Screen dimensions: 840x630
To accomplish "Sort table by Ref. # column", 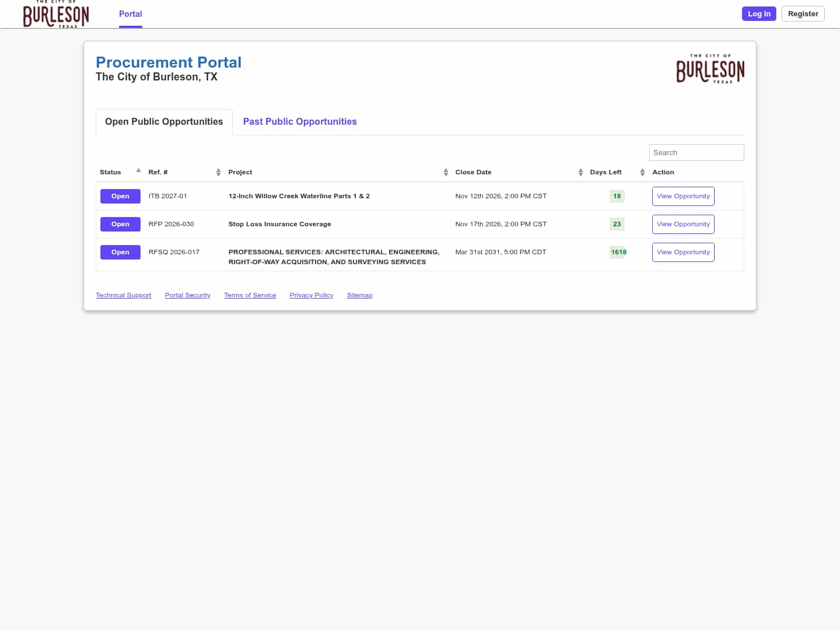I will pos(218,172).
